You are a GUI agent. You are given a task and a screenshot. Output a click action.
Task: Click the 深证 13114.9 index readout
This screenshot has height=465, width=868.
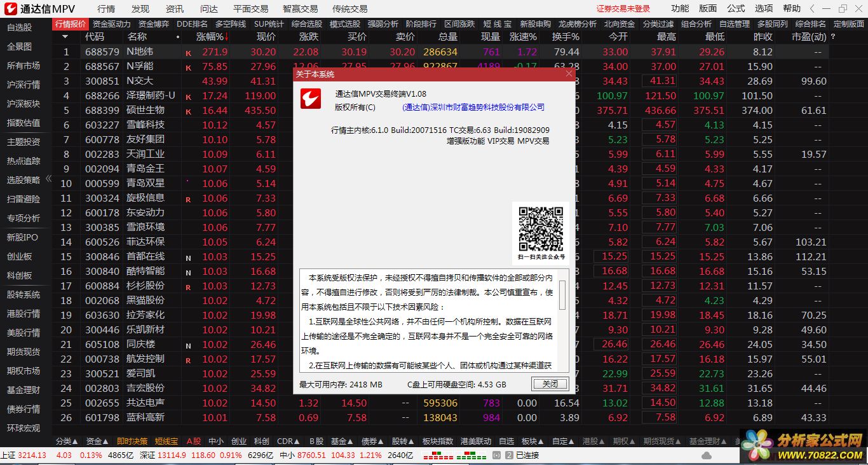click(x=163, y=455)
